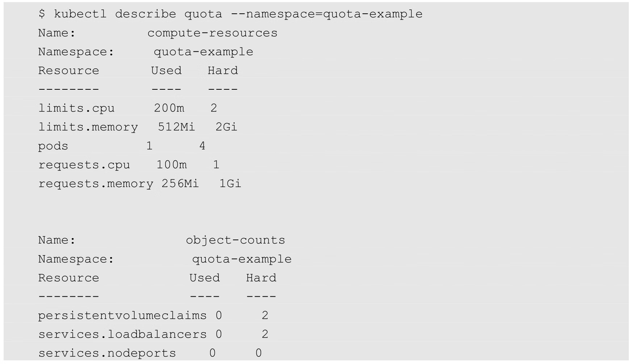Click the requests.cpu resource label
This screenshot has height=364, width=631.
(84, 165)
